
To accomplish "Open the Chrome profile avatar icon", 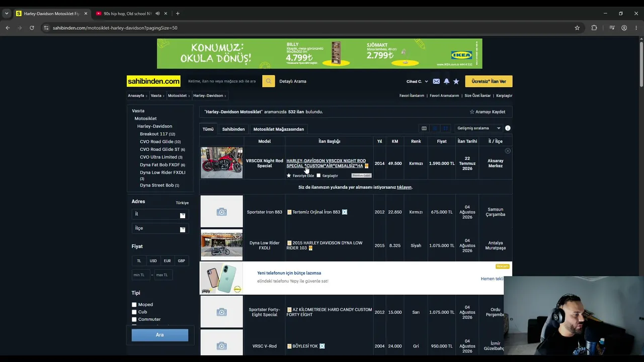I will [624, 28].
